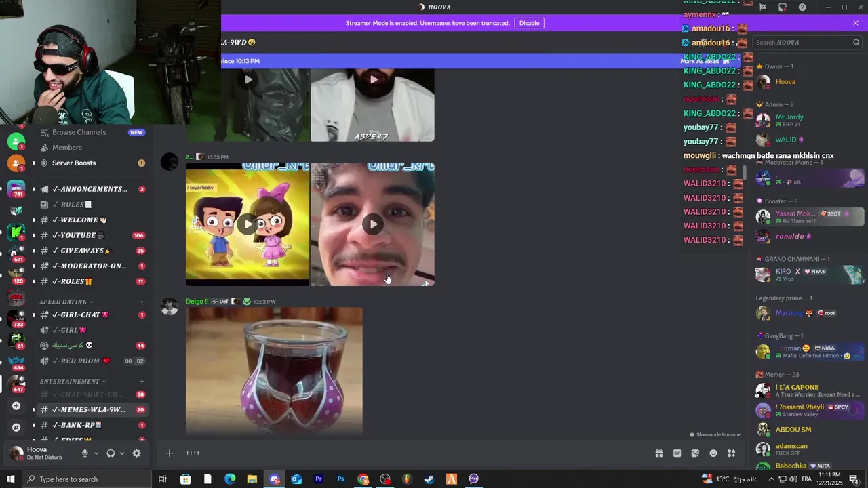Open Mr.Jordy's member profile
This screenshot has width=868, height=488.
(x=810, y=120)
